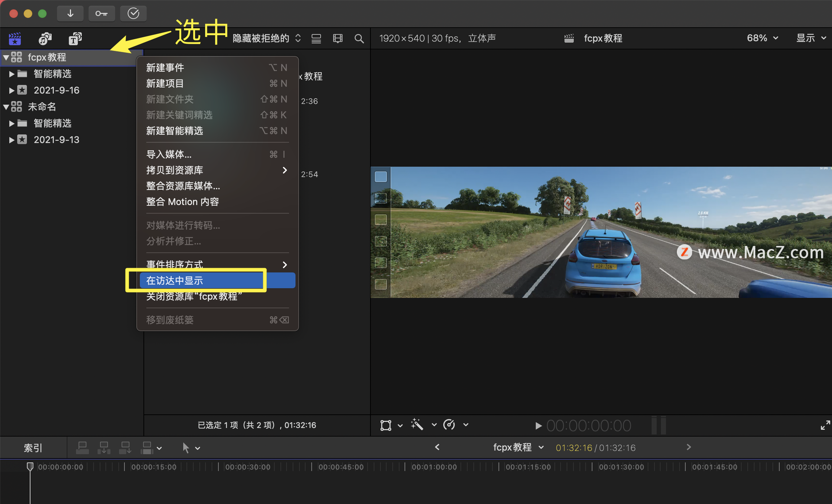Collapse the fcpx教程 library disclosure triangle
The width and height of the screenshot is (832, 504).
tap(6, 57)
